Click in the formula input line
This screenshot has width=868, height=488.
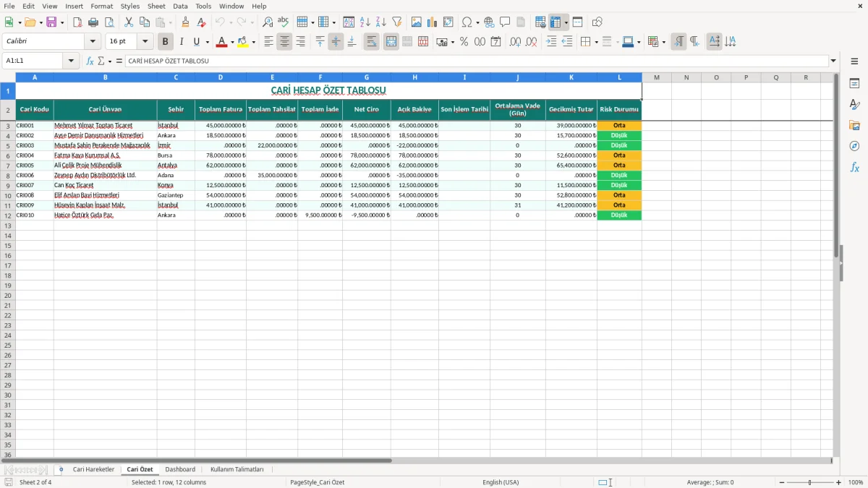click(476, 61)
